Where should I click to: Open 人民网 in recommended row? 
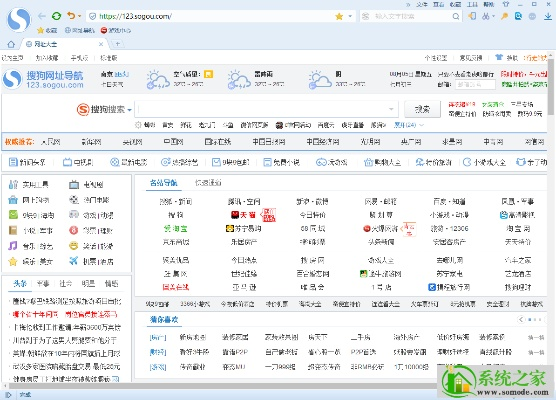click(50, 142)
